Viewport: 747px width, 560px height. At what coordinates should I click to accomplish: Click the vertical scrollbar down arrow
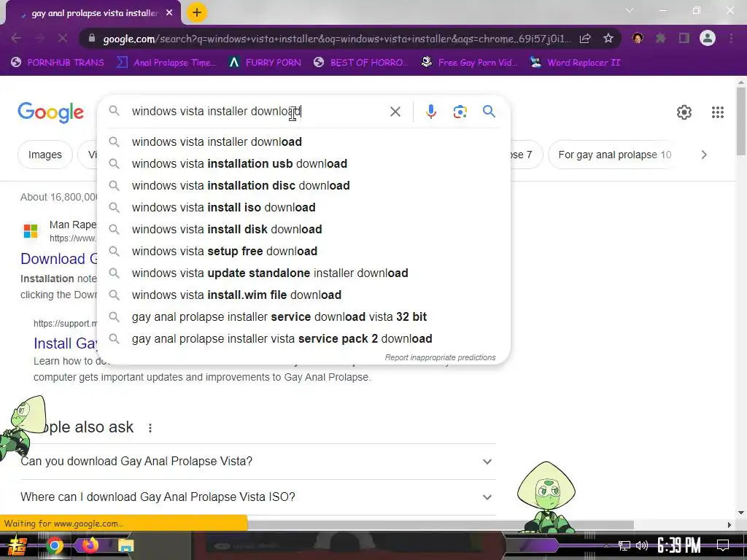[x=741, y=513]
